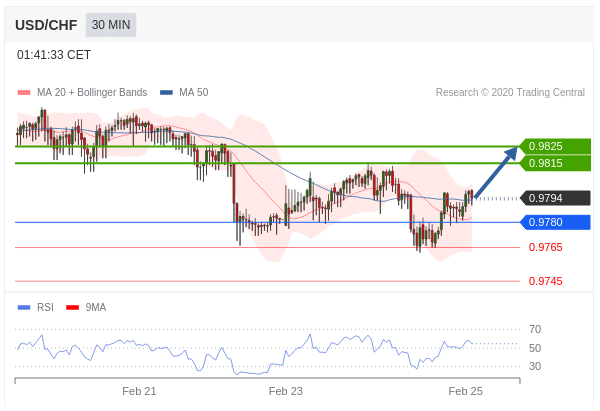This screenshot has height=411, width=600.
Task: Click the MA 20 + Bollinger Bands label
Action: (92, 92)
